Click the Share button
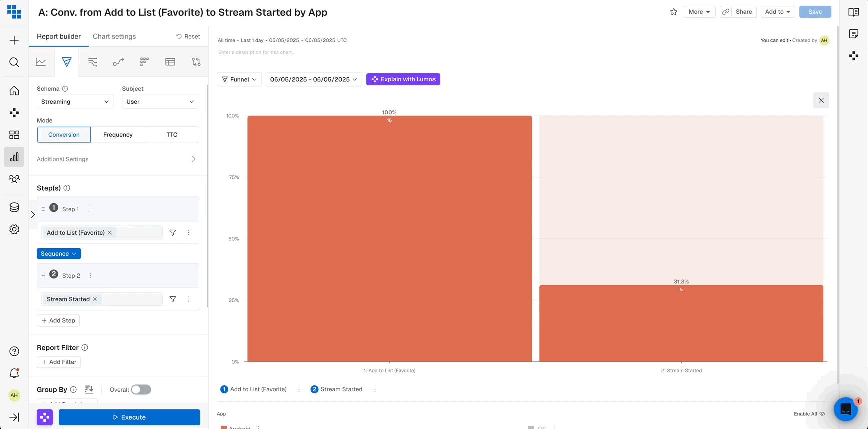Image resolution: width=868 pixels, height=429 pixels. [x=744, y=12]
